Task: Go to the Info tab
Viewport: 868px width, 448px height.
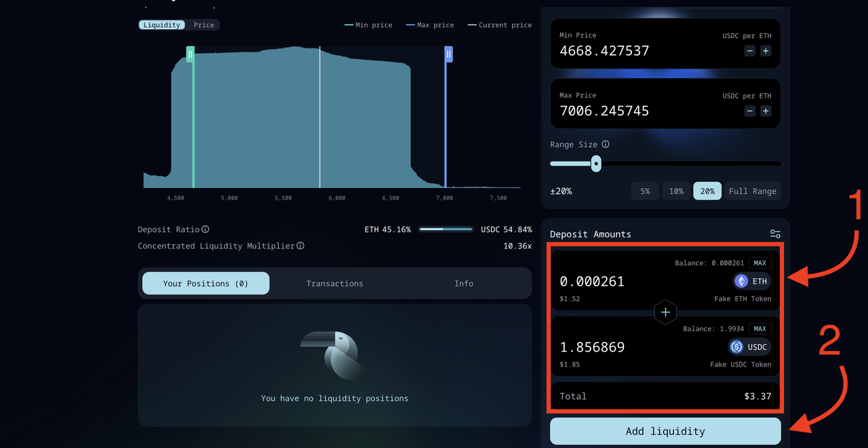Action: click(x=464, y=283)
